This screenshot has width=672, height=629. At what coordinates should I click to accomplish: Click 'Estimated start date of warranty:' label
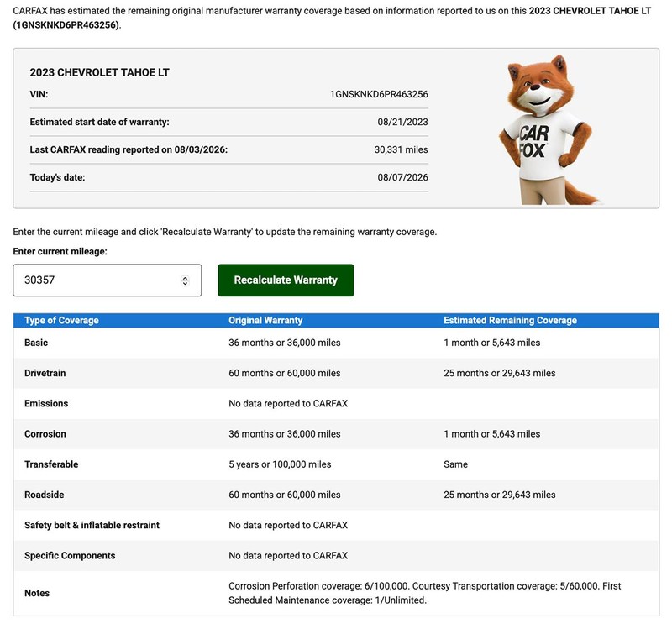[x=99, y=122]
